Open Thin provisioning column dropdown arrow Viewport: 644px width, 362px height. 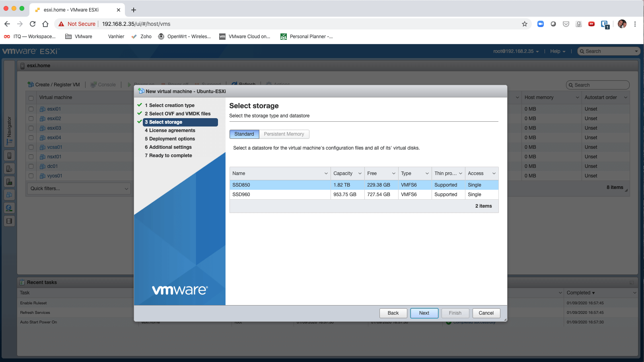(461, 173)
